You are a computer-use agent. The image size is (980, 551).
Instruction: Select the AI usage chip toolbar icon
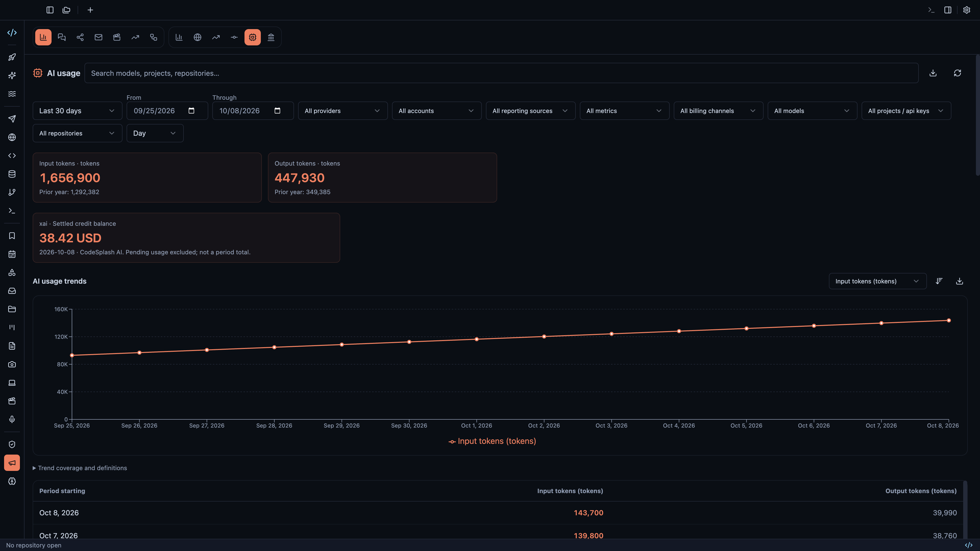coord(253,37)
